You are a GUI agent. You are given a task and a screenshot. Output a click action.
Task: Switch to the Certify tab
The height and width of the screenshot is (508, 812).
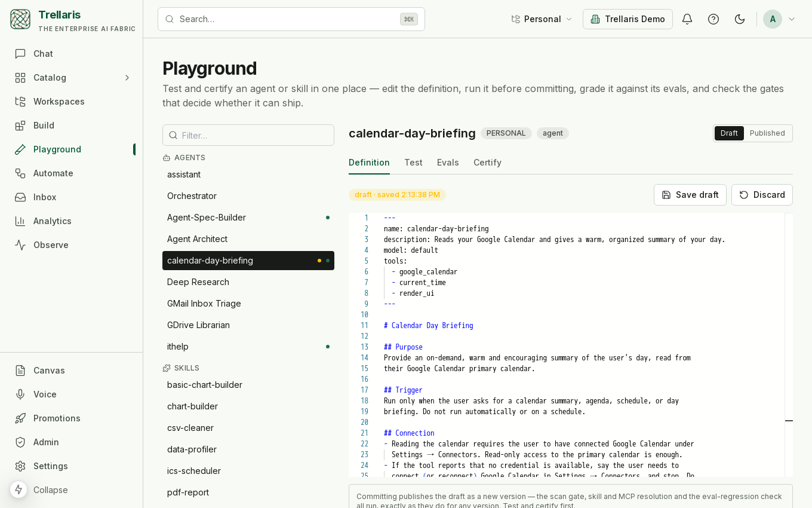click(487, 163)
